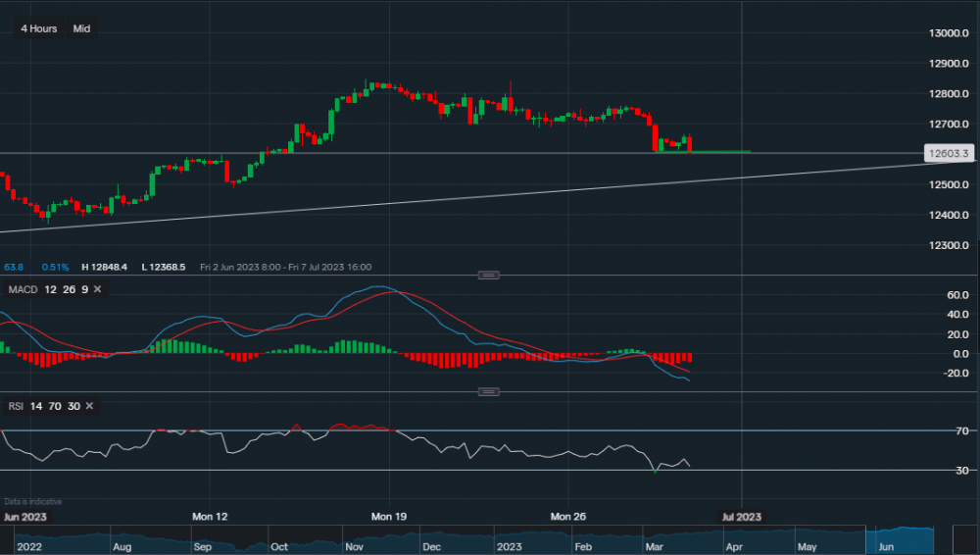Click the 12603.3 current price tag
This screenshot has width=980, height=555.
[x=948, y=153]
